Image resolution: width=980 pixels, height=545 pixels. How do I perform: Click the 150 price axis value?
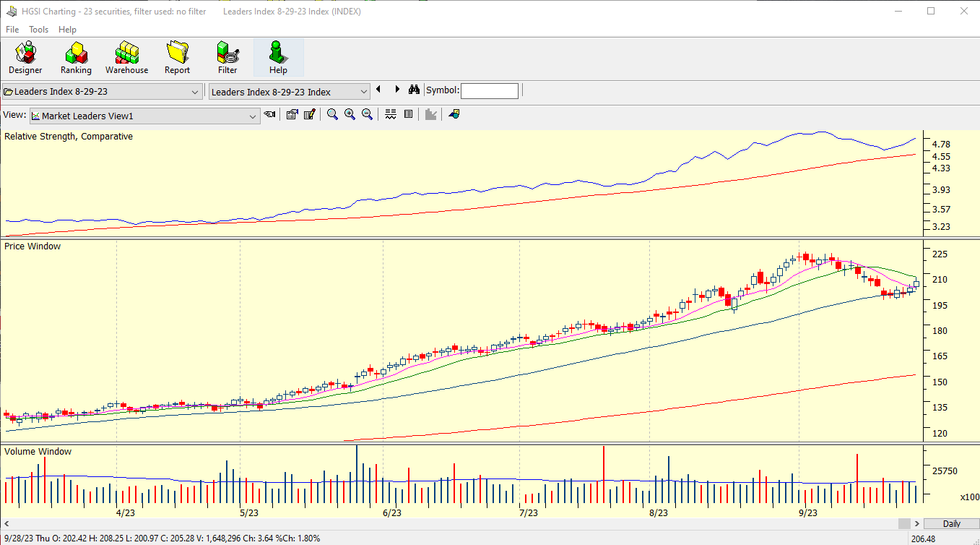pyautogui.click(x=940, y=382)
